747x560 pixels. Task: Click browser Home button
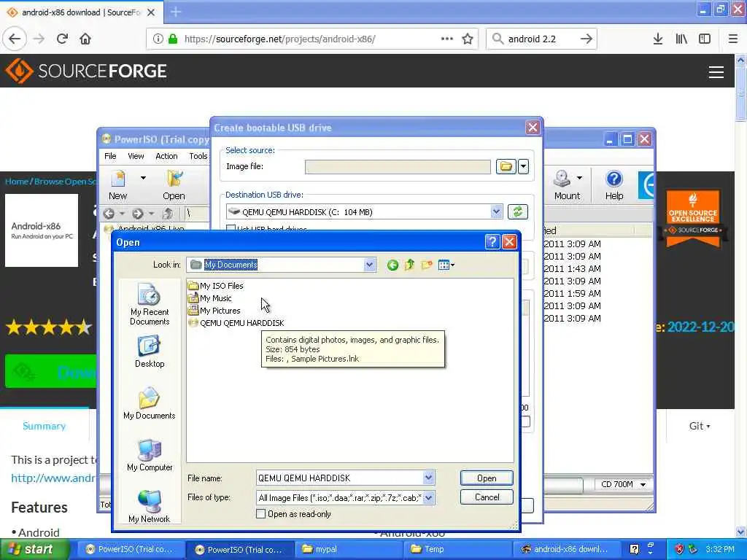coord(85,39)
